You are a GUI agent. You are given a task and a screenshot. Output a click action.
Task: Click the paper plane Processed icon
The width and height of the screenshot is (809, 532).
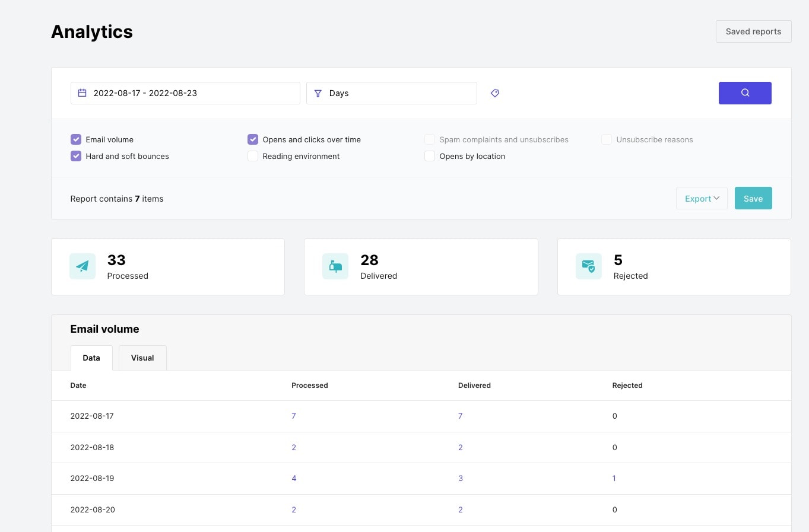83,266
